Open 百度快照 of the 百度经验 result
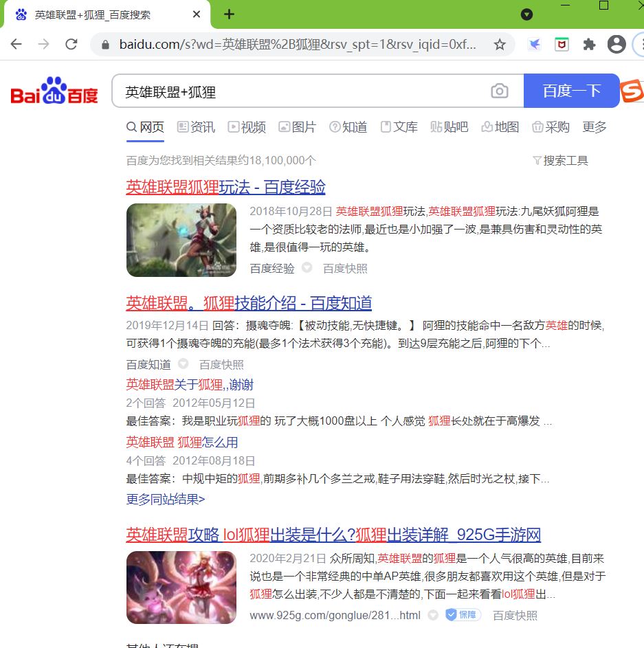 (x=345, y=269)
